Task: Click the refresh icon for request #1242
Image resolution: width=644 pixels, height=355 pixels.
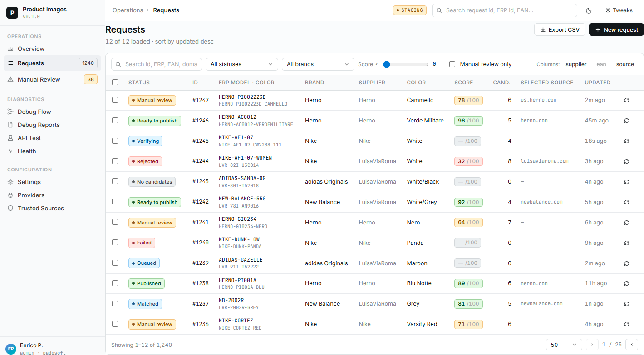Action: pos(627,202)
